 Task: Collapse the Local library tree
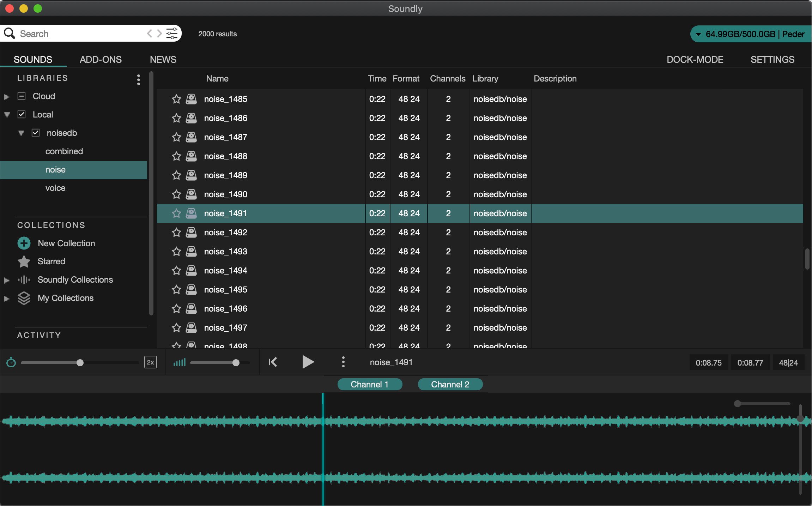[x=7, y=115]
